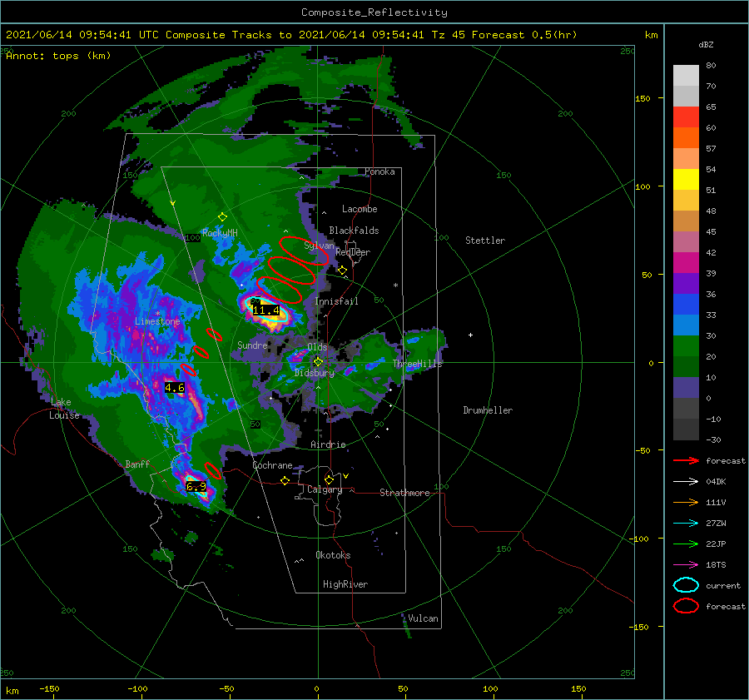Screen dimensions: 749x700
Task: Click the Lake Louise label
Action: pos(64,409)
